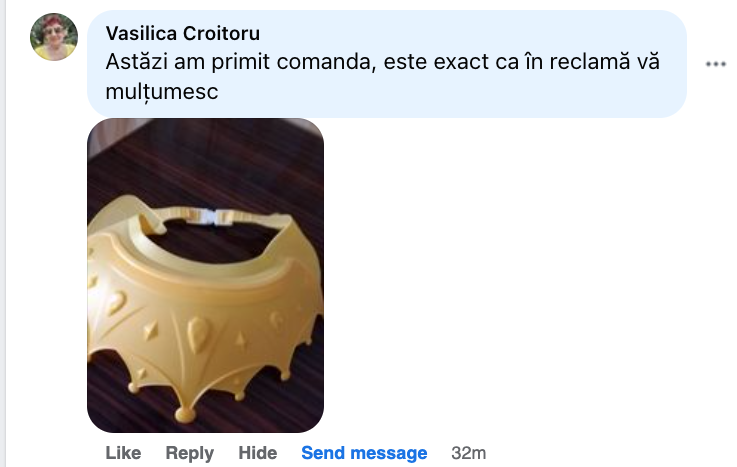
Task: Start a reply using the Reply button
Action: tap(189, 453)
